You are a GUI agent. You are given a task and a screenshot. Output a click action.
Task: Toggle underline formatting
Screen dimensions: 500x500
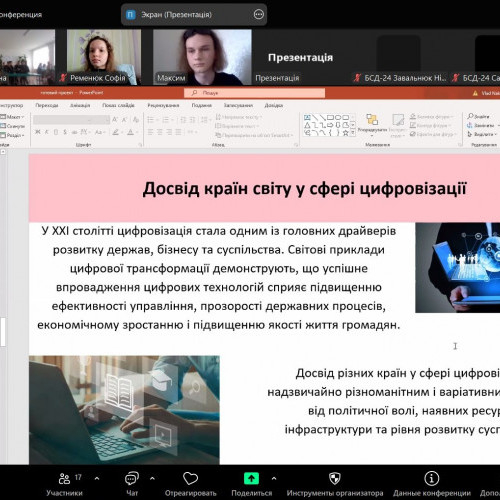tap(56, 132)
